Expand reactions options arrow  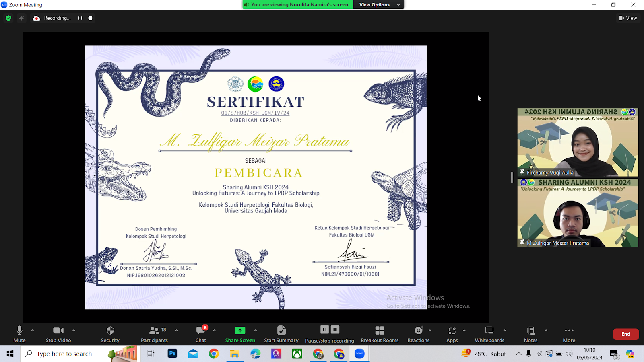[430, 331]
